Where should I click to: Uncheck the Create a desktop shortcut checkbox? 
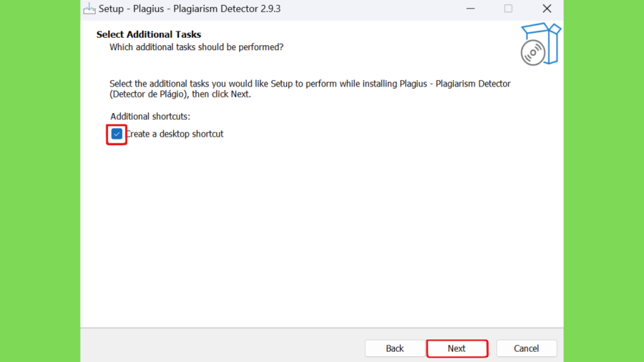click(116, 134)
